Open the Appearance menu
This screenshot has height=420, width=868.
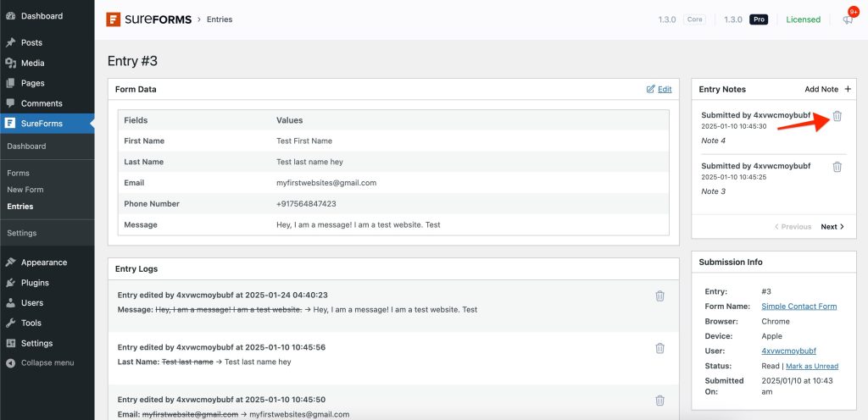(43, 262)
